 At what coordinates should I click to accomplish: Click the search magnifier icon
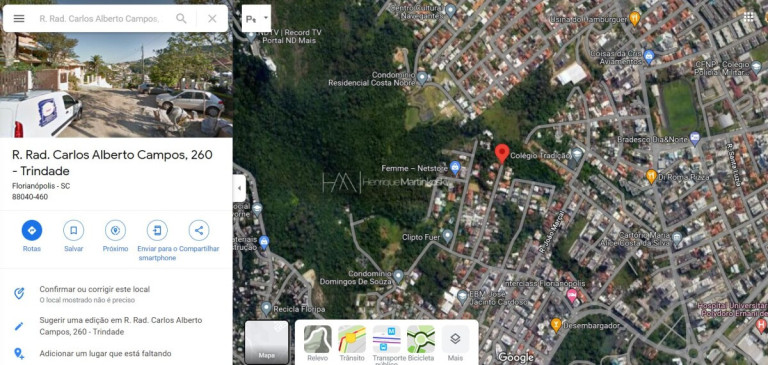tap(181, 19)
